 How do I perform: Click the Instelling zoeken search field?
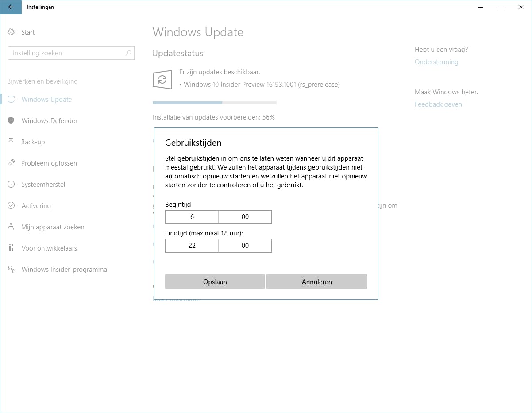(x=71, y=53)
